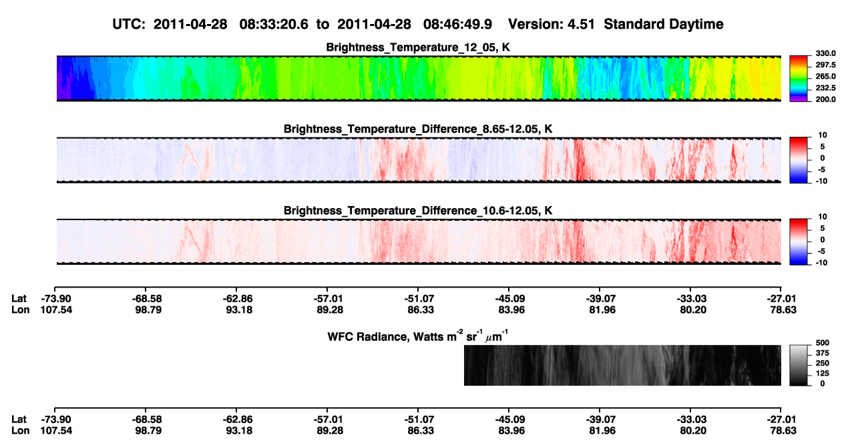Select the WFC Radiance grayscale image strip
Screen dimensions: 868x445
pyautogui.click(x=622, y=365)
